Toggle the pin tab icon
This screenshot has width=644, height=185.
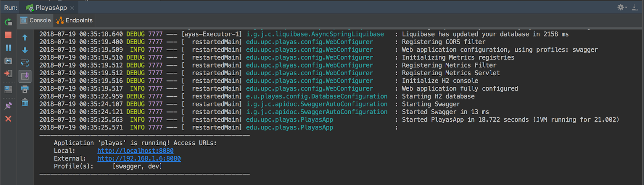pos(8,106)
